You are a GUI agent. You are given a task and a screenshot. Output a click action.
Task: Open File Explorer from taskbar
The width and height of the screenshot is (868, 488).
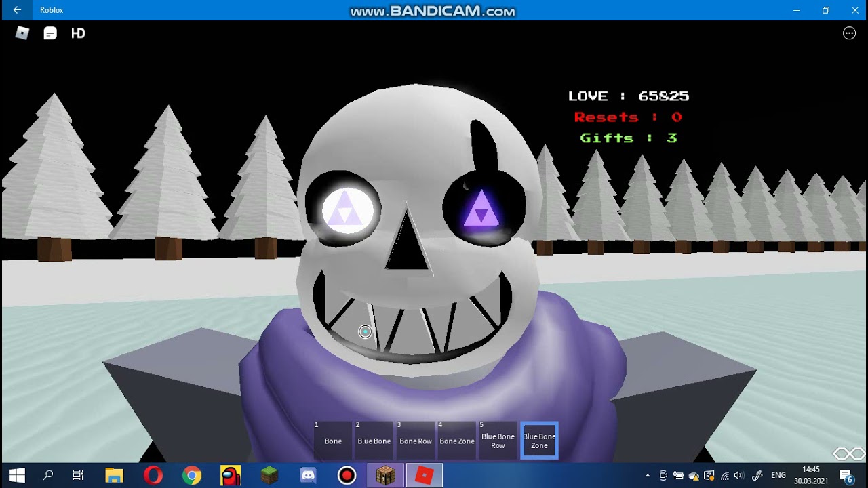[115, 476]
